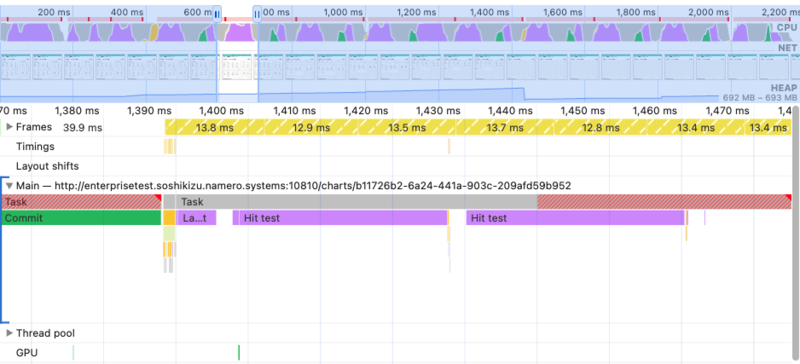Image resolution: width=800 pixels, height=364 pixels.
Task: Select the first purple Hit test block
Action: point(343,218)
